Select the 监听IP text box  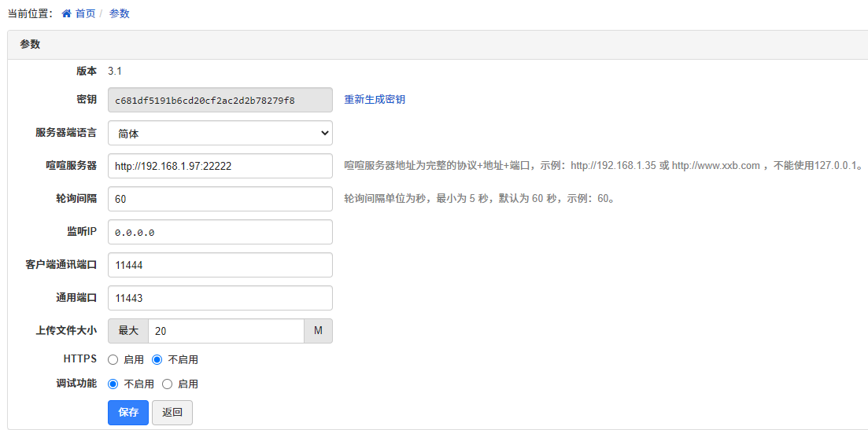click(220, 232)
